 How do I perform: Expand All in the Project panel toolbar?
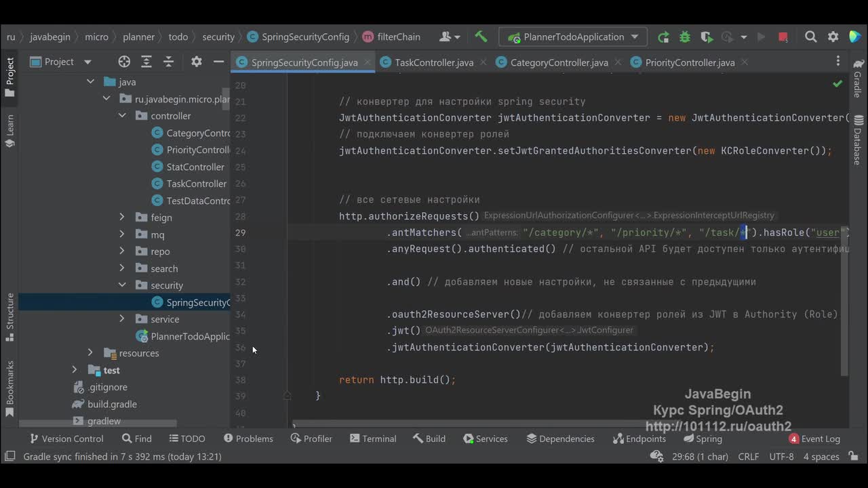click(x=146, y=62)
